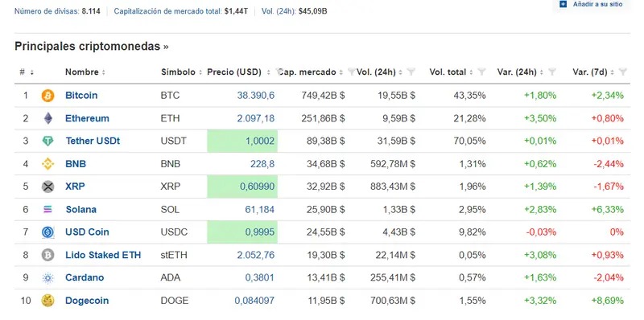Viewport: 644px width, 320px height.
Task: Open the USD Coin name link
Action: coord(87,232)
